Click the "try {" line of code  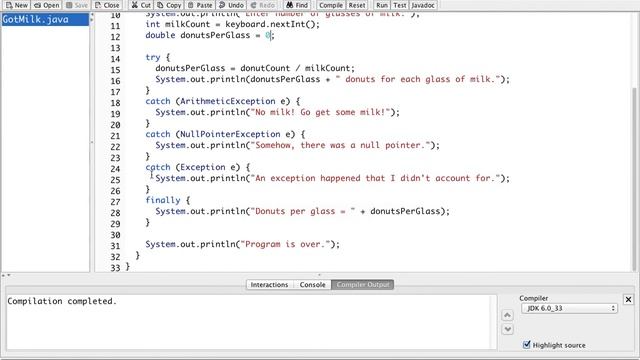158,57
